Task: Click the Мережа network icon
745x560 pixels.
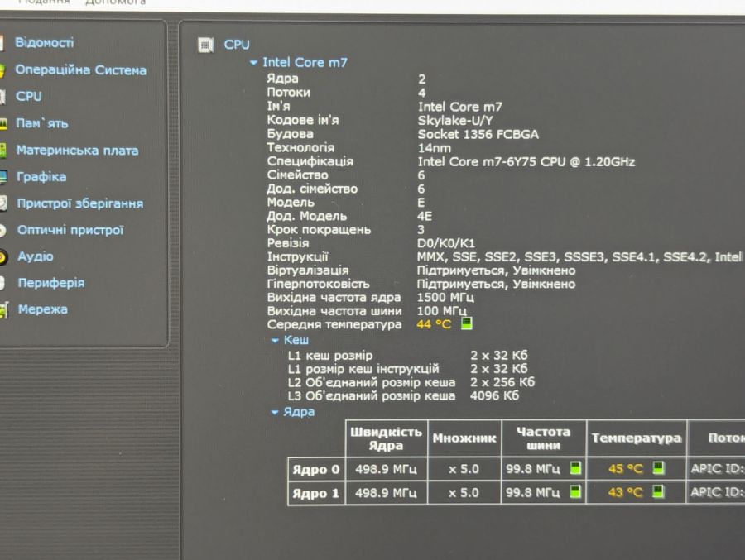Action: [x=4, y=310]
